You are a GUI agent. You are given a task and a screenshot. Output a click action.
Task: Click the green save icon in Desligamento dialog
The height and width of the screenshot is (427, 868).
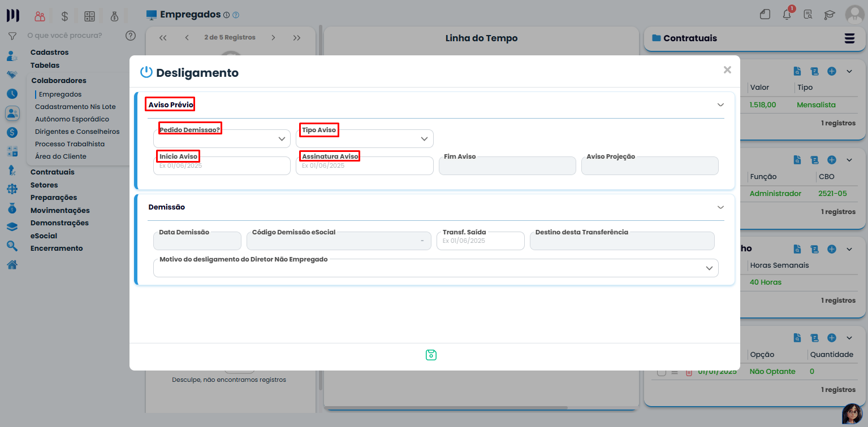[x=431, y=355]
